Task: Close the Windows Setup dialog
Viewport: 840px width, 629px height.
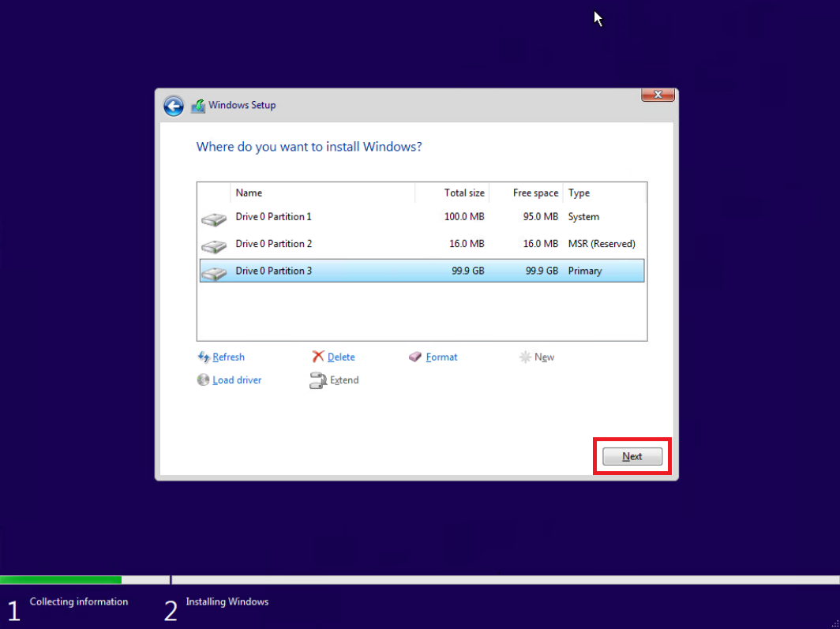Action: 657,95
